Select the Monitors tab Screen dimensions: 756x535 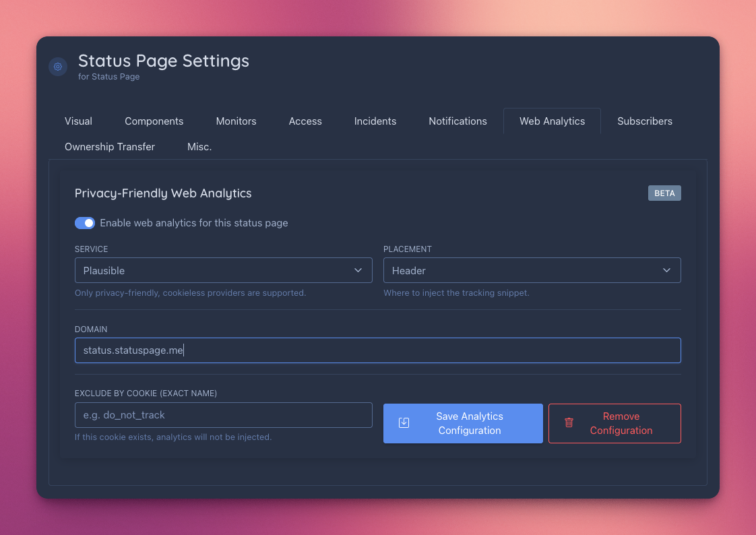(236, 121)
